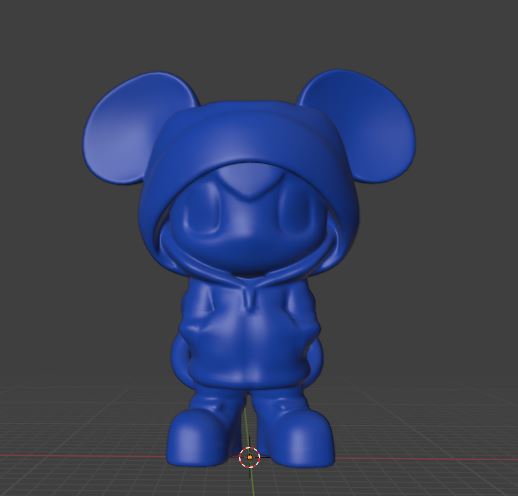Click the 3D cursor at the origin
Screen dimensions: 518x496
(250, 458)
